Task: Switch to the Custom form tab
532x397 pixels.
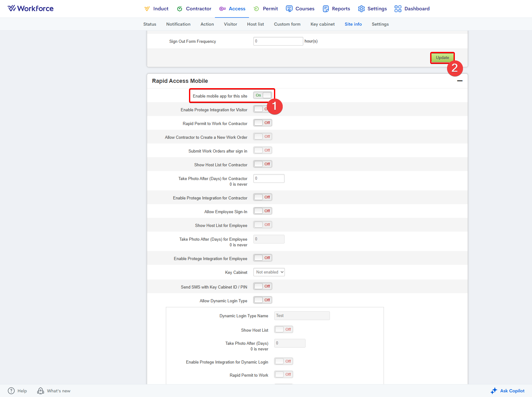Action: [287, 24]
